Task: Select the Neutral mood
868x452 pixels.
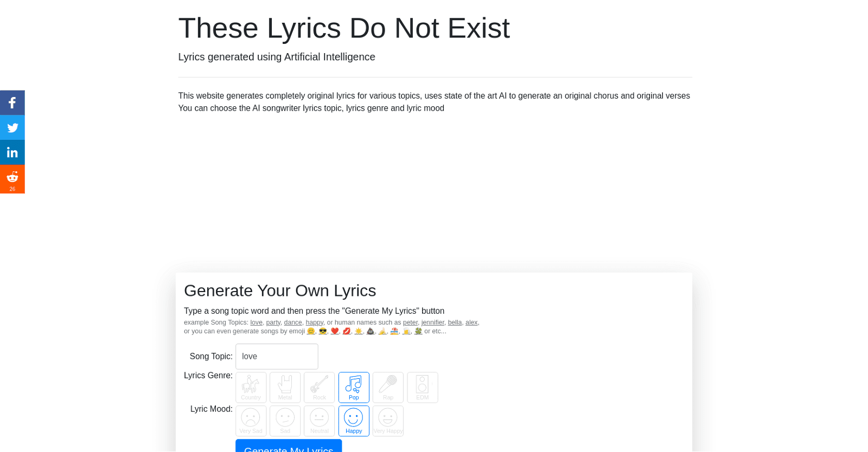Action: coord(319,421)
